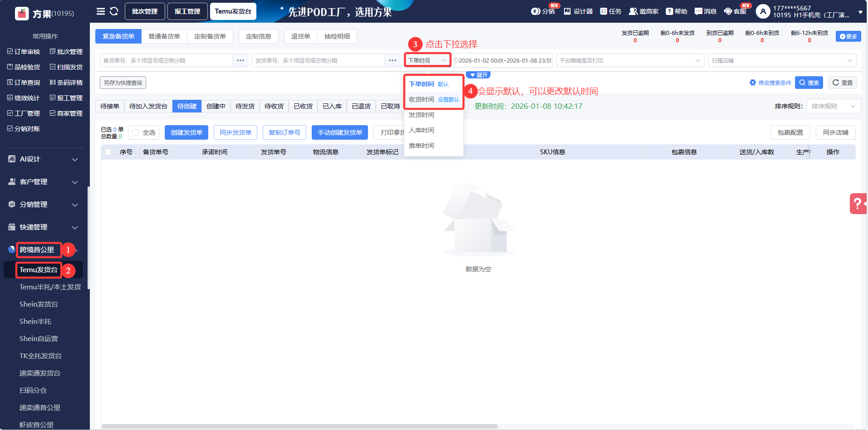Open the 平台箱唛是否打印 dropdown
Image resolution: width=868 pixels, height=430 pixels.
[630, 60]
